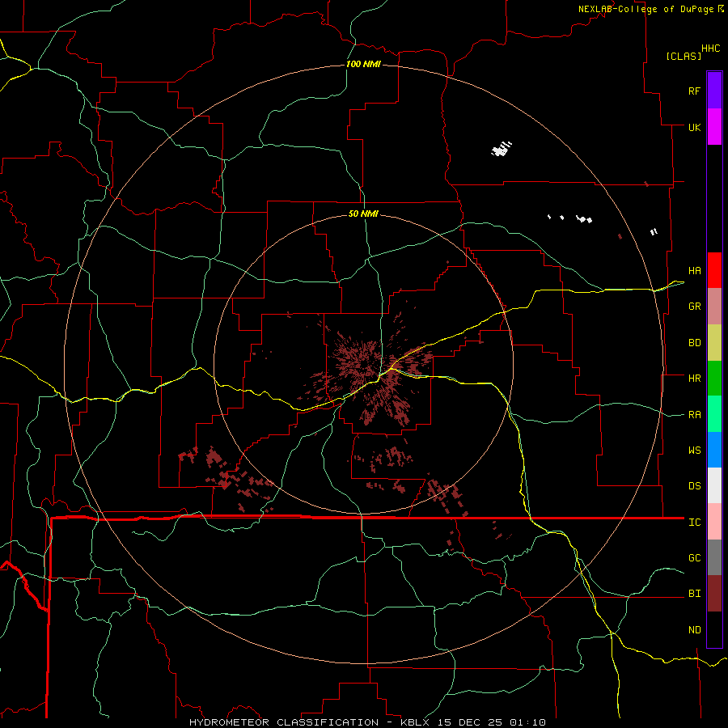Select the BD yellow legend color block
The width and height of the screenshot is (728, 728).
point(714,342)
